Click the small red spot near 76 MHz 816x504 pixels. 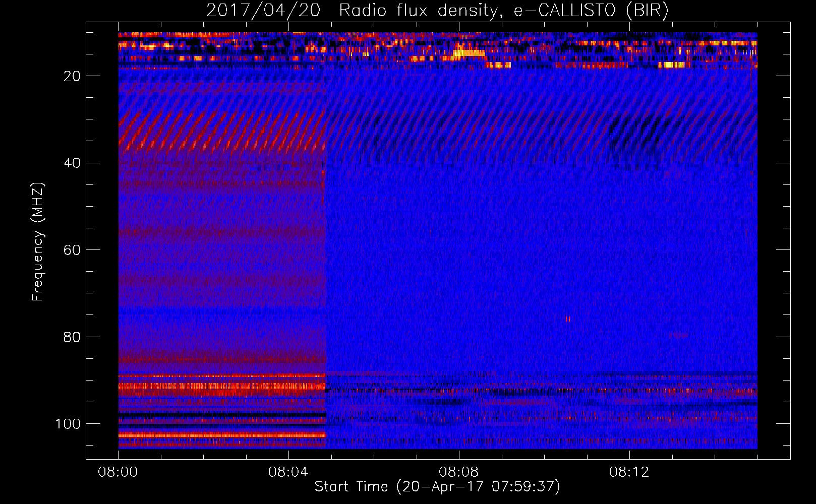tap(568, 319)
